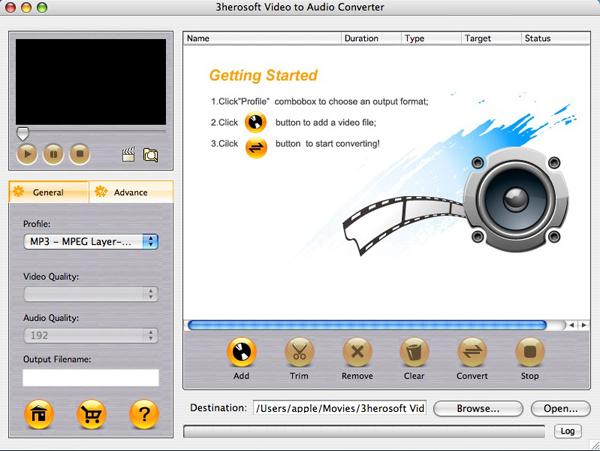
Task: Click the snapshot camera icon
Action: [x=150, y=155]
